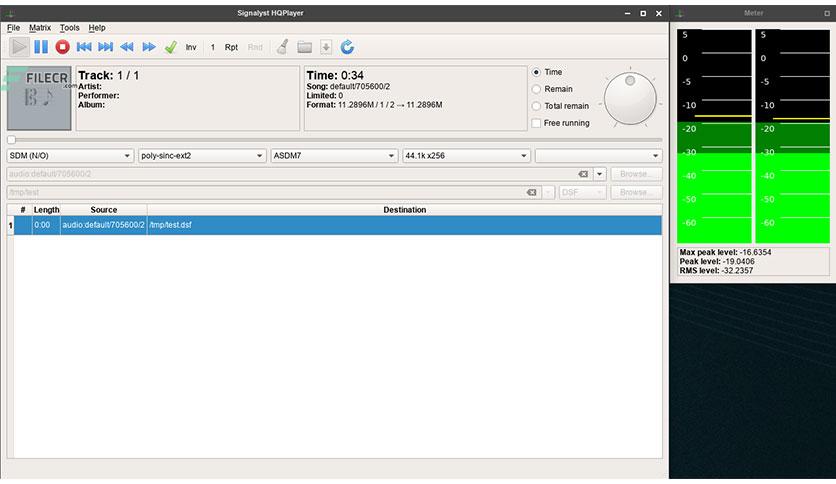
Task: Click the Play button in toolbar
Action: tap(19, 47)
